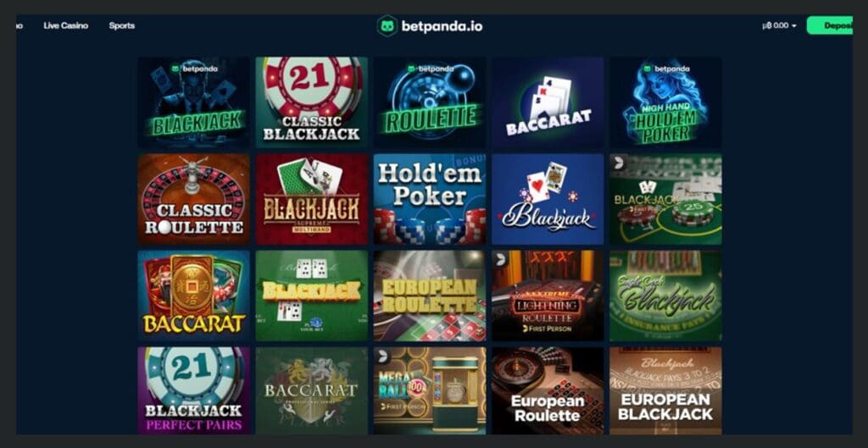Image resolution: width=868 pixels, height=448 pixels.
Task: Click provider badge on Mega Ball tile
Action: click(x=382, y=356)
